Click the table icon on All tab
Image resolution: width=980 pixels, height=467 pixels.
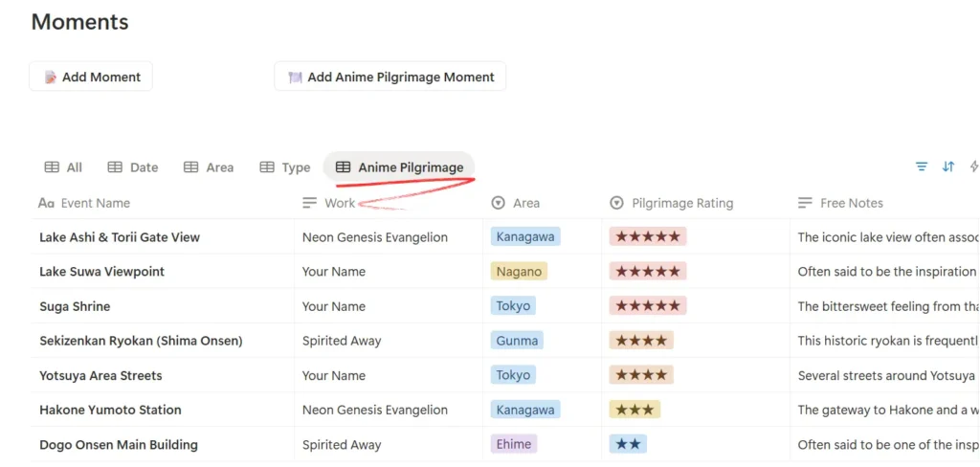pos(52,167)
